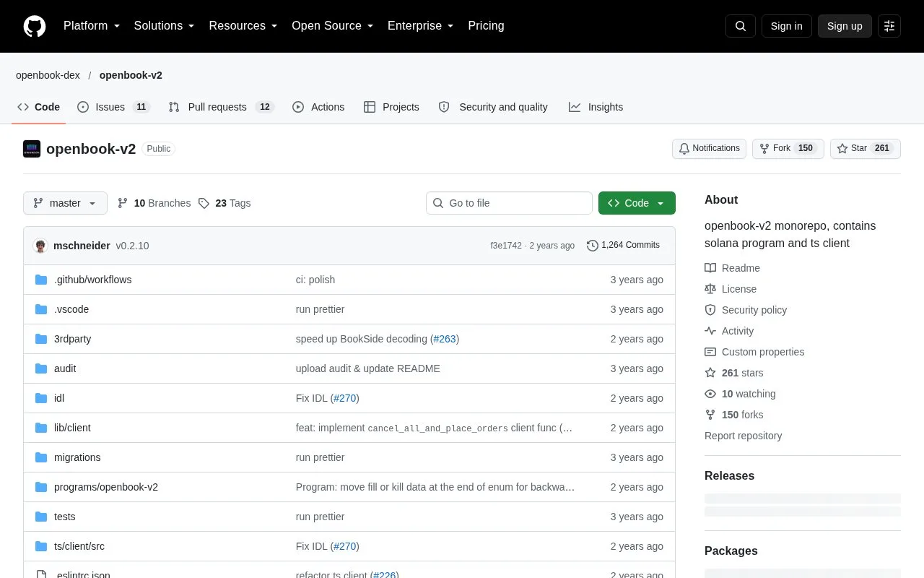The width and height of the screenshot is (924, 578).
Task: Expand the Solutions menu
Action: click(x=165, y=26)
